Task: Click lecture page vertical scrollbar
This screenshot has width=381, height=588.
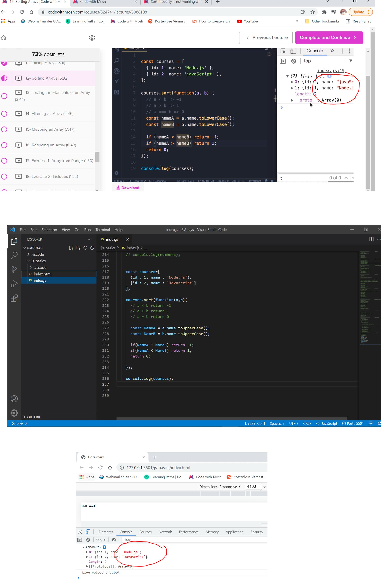Action: [368, 132]
